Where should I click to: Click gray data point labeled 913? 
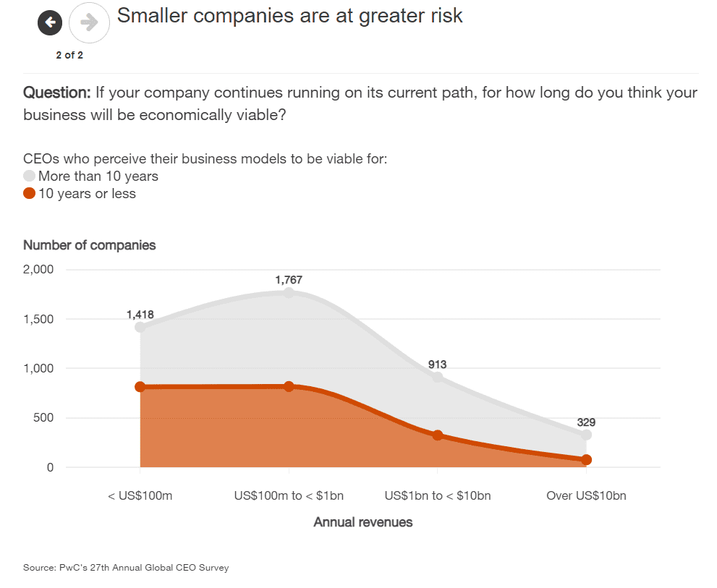coord(438,377)
